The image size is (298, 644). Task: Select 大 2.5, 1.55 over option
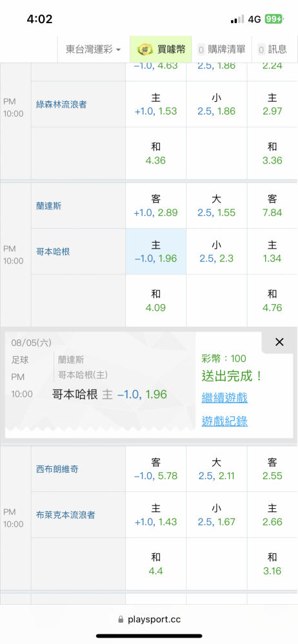point(217,206)
